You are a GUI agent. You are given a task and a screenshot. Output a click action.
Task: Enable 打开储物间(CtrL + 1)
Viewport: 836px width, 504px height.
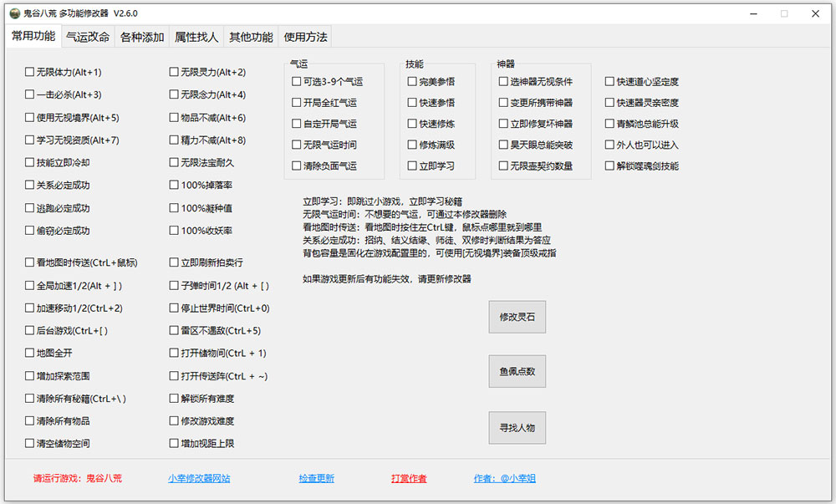pos(218,354)
